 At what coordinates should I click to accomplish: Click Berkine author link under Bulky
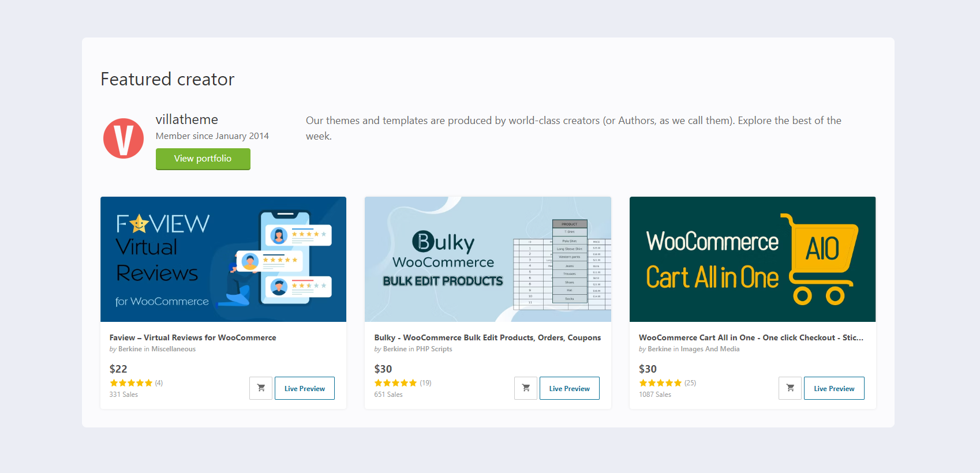395,349
